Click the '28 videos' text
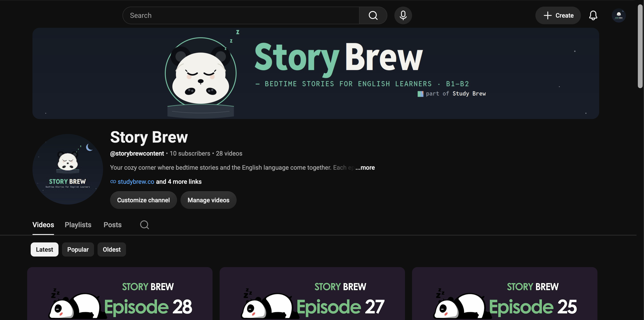 point(229,153)
